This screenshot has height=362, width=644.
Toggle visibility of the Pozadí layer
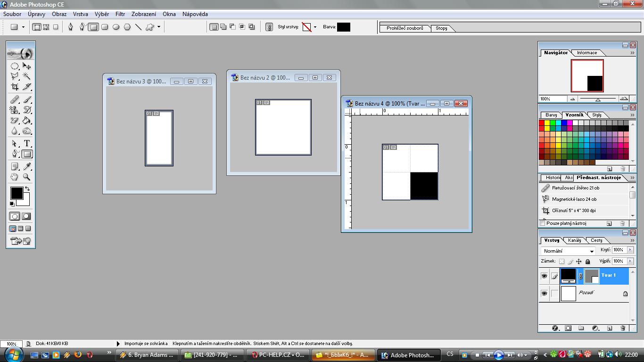click(x=544, y=293)
